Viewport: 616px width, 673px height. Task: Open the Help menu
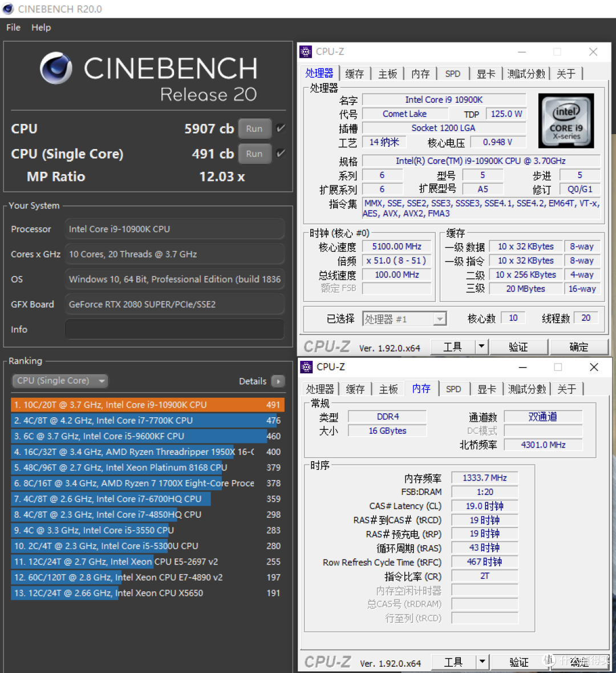[x=40, y=27]
